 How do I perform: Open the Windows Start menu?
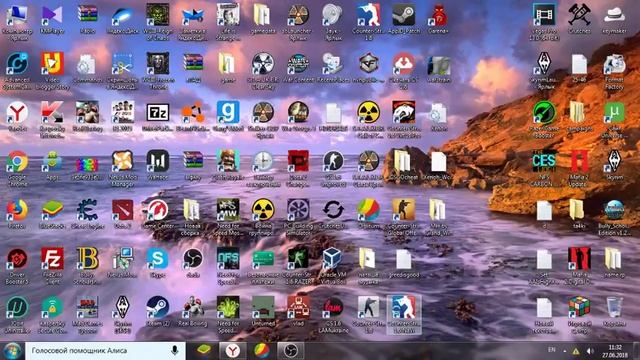click(12, 351)
